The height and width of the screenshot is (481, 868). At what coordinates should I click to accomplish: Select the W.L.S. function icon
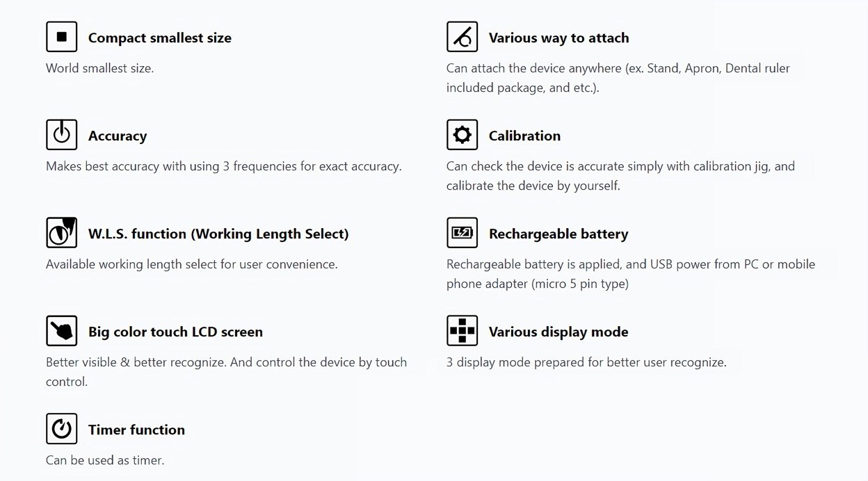61,233
